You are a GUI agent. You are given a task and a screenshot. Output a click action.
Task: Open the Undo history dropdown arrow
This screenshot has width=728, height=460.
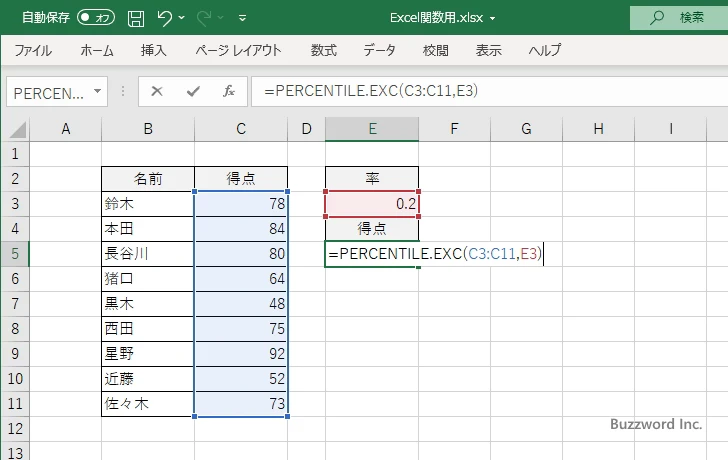tap(182, 18)
